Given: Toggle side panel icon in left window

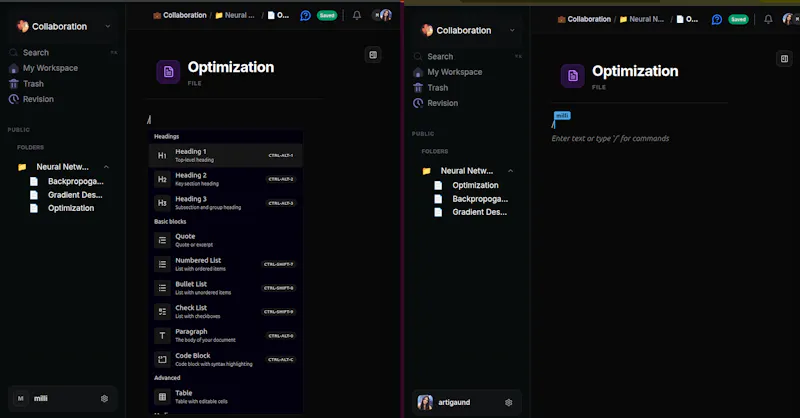Looking at the screenshot, I should [x=373, y=55].
